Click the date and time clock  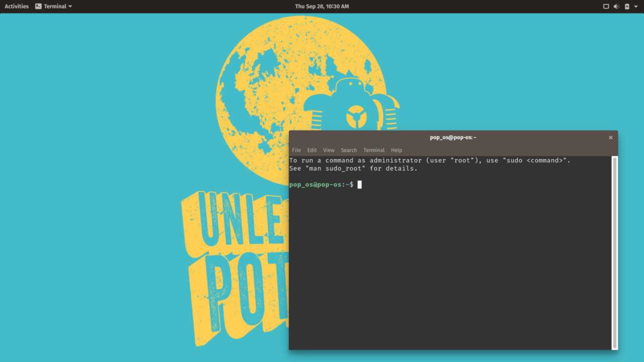point(321,7)
